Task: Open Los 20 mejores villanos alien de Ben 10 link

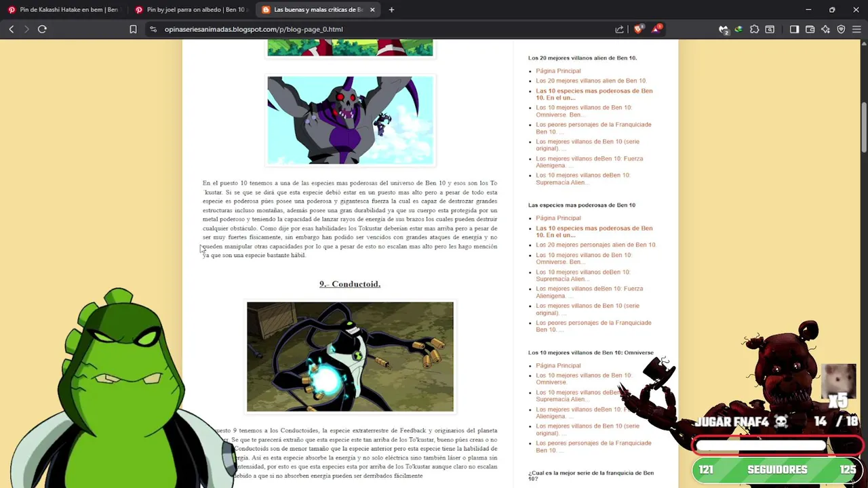Action: tap(591, 81)
